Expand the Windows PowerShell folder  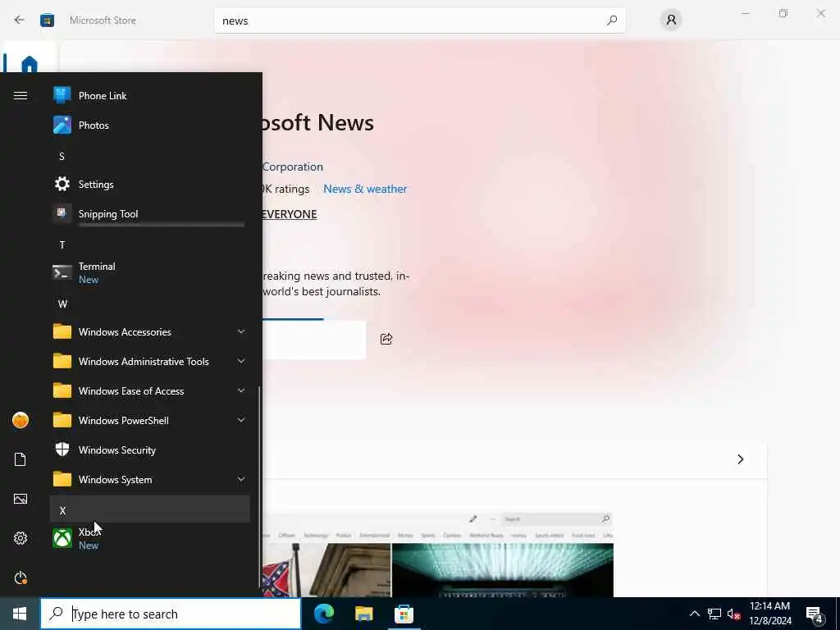(x=150, y=420)
